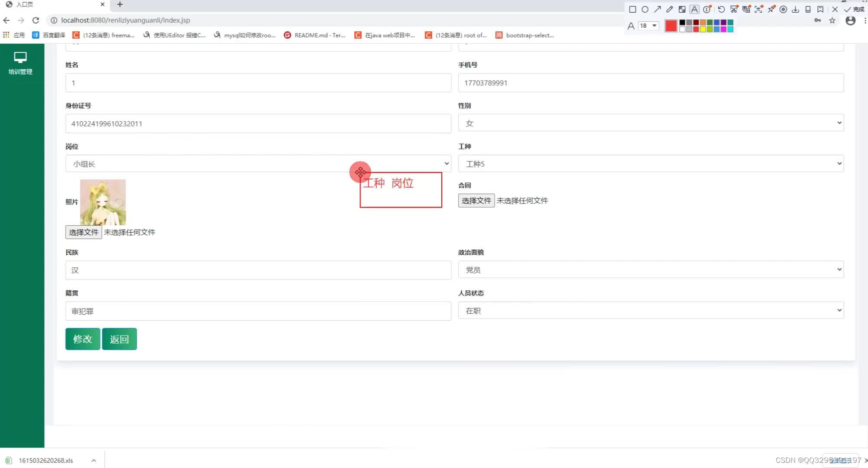Click the text recognition OCR icon

[x=758, y=10]
